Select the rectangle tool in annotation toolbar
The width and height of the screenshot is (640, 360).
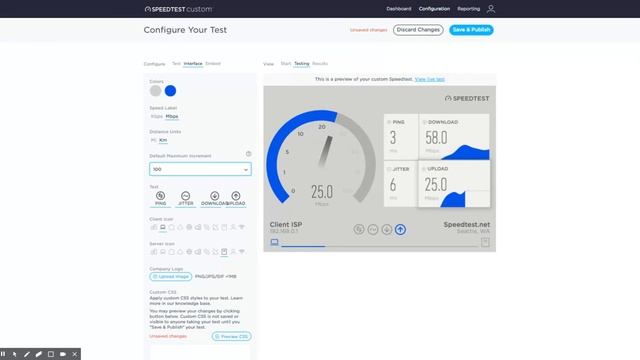click(51, 354)
